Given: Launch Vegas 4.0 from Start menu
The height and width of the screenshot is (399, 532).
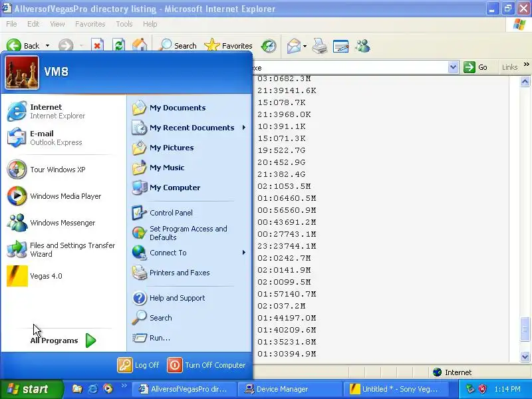Looking at the screenshot, I should coord(64,276).
